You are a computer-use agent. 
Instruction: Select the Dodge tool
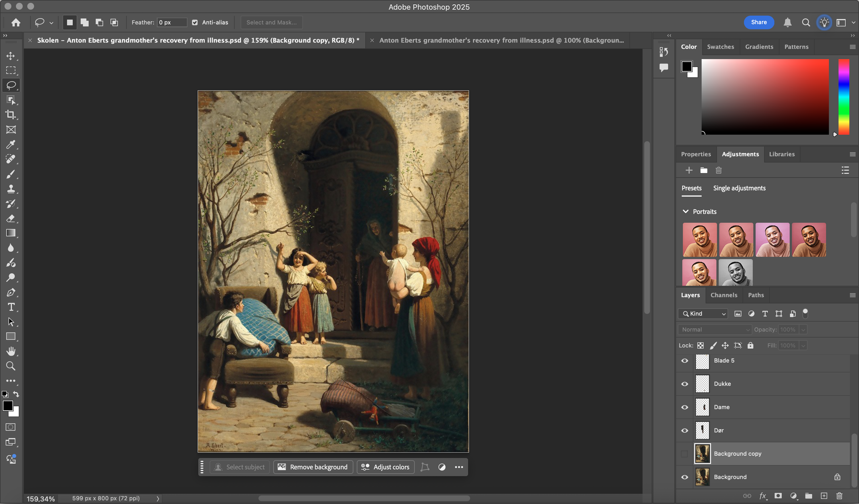[11, 277]
